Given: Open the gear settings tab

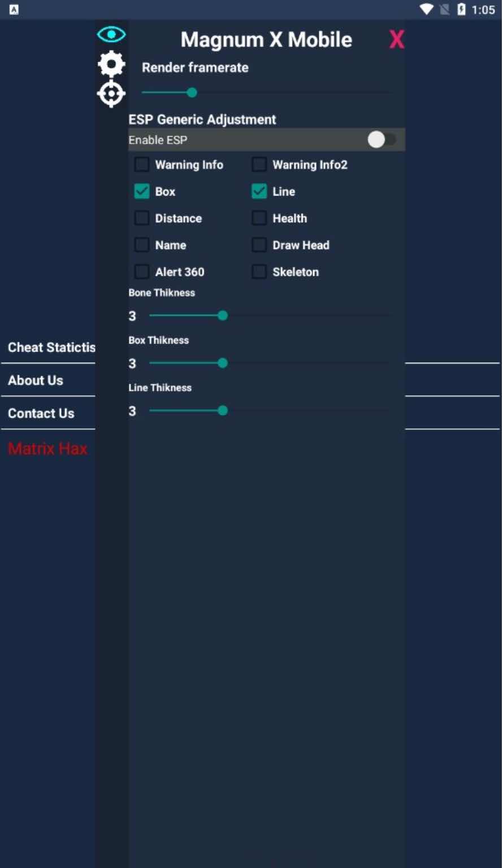Looking at the screenshot, I should pos(111,64).
